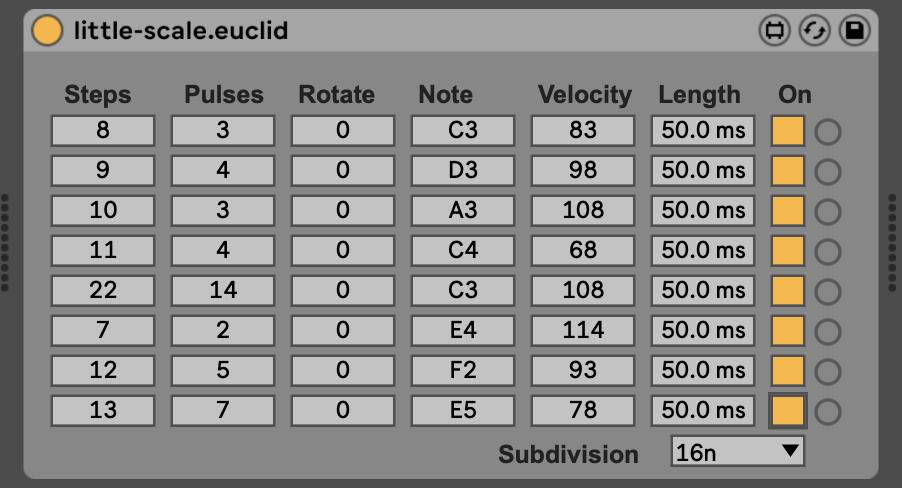This screenshot has height=488, width=902.
Task: Click the hot-swap preset icon
Action: (814, 31)
